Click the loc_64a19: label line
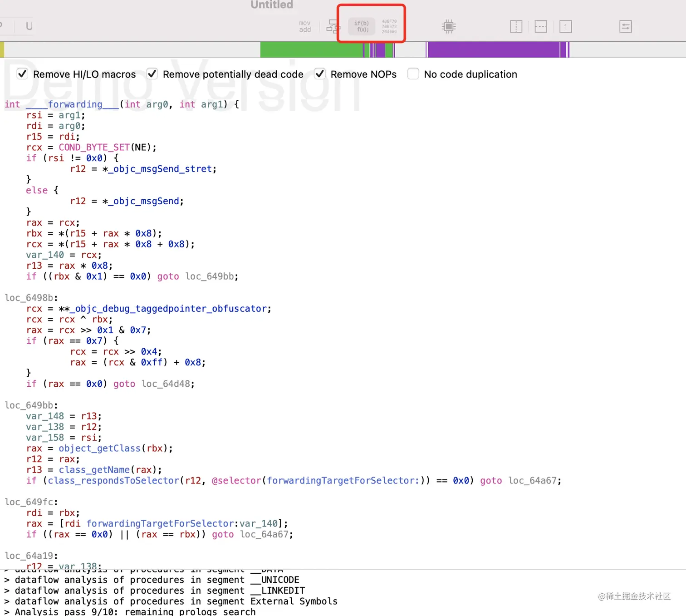Image resolution: width=686 pixels, height=616 pixels. [x=31, y=556]
